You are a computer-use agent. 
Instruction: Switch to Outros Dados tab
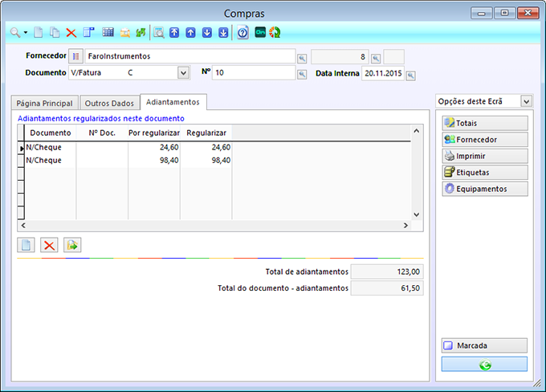pos(109,103)
